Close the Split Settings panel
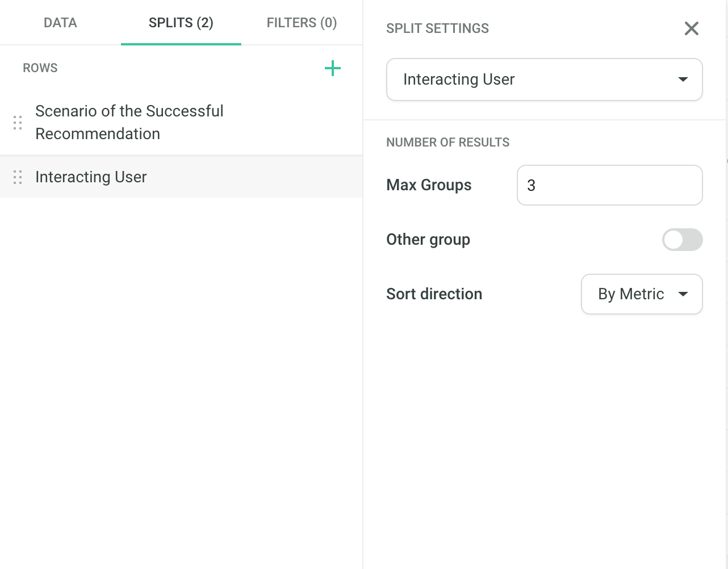This screenshot has height=569, width=728. tap(691, 28)
